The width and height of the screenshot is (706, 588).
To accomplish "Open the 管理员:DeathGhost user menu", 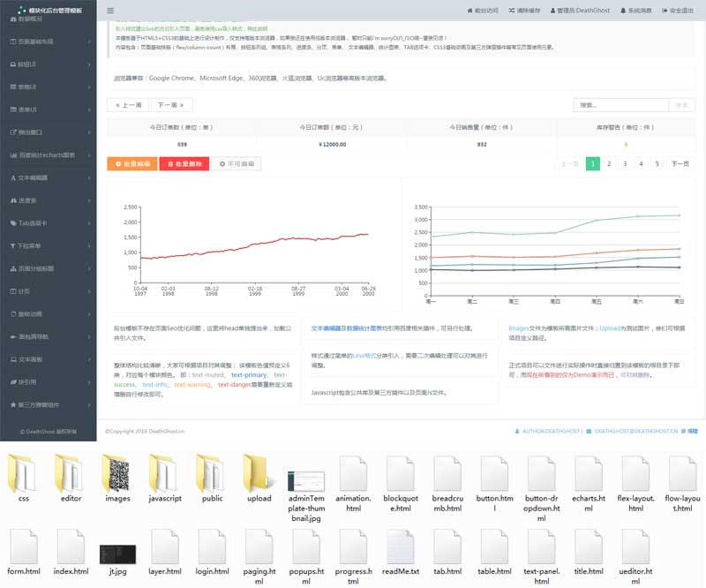I will pyautogui.click(x=581, y=11).
